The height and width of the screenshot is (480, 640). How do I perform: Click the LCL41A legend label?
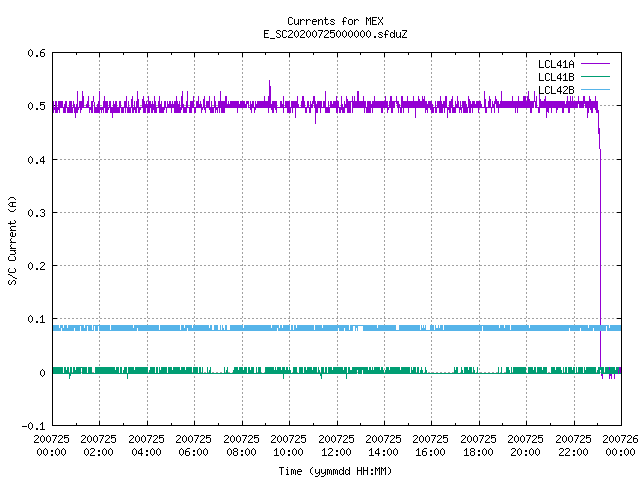coord(556,64)
